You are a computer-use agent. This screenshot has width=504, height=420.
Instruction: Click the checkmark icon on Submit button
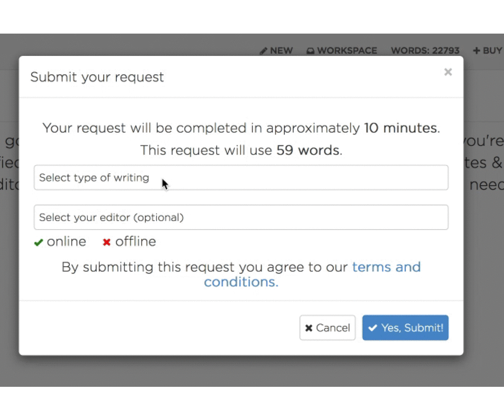click(x=373, y=328)
